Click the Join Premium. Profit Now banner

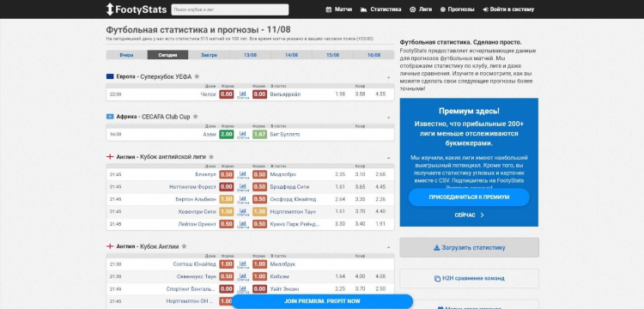(322, 301)
